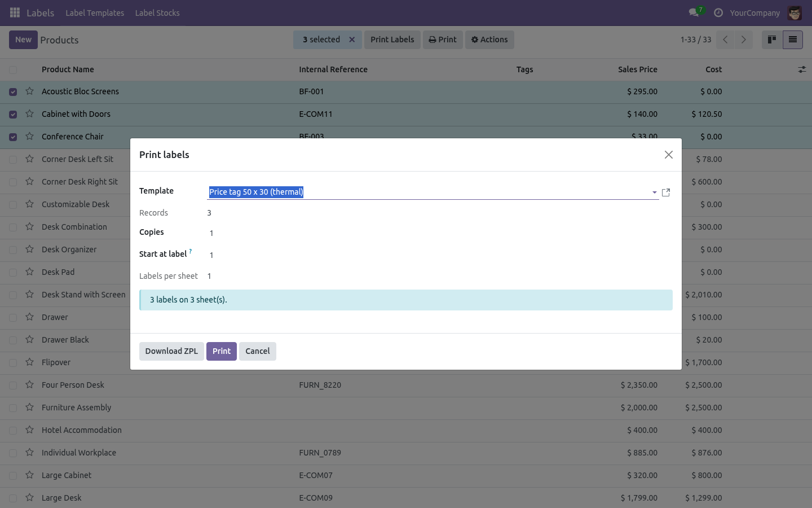Clear the 3 selected X icon
Image resolution: width=812 pixels, height=508 pixels.
click(x=352, y=40)
